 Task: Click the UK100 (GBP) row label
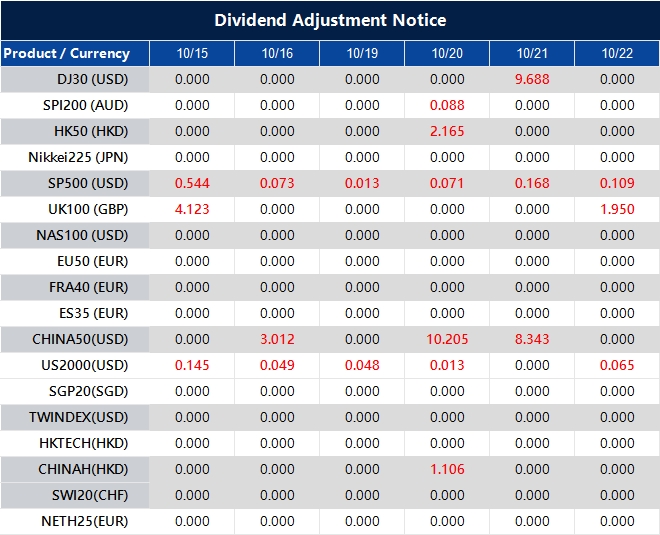[x=88, y=209]
